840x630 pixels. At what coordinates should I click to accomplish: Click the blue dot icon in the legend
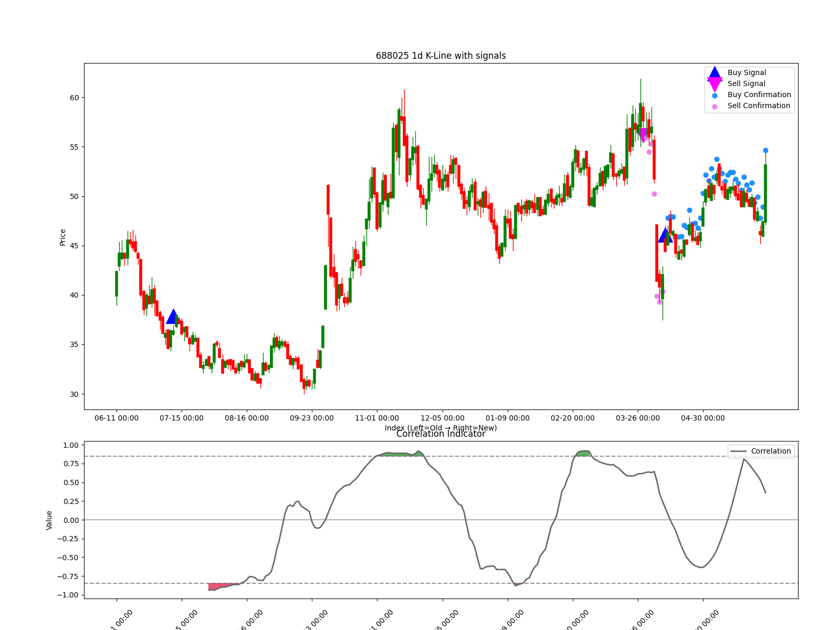(715, 96)
